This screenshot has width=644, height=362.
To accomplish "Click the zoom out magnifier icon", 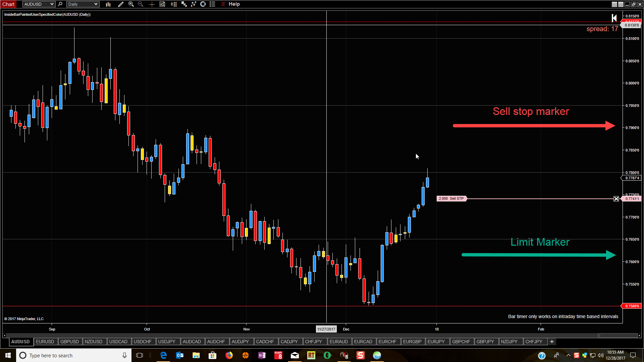I will (x=141, y=4).
